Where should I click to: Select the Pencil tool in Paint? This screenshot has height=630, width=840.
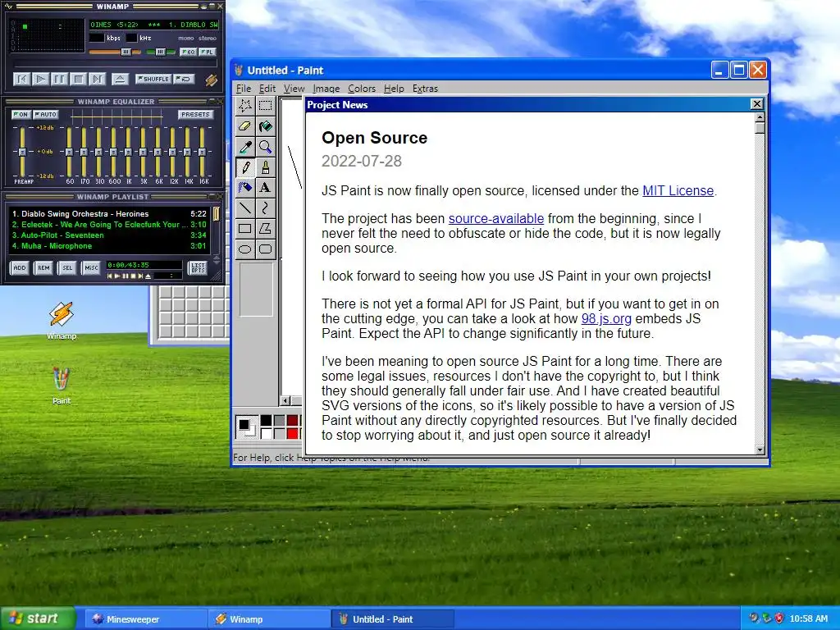tap(245, 167)
